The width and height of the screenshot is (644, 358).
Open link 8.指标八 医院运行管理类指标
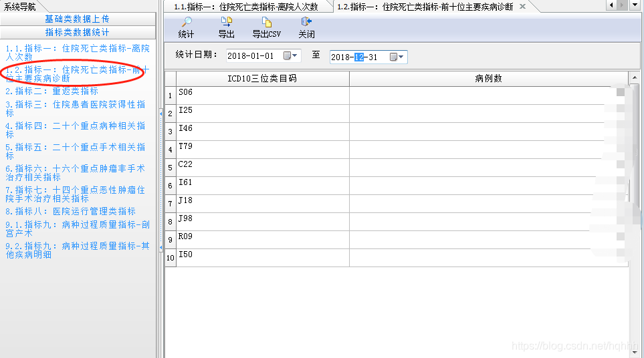[71, 211]
